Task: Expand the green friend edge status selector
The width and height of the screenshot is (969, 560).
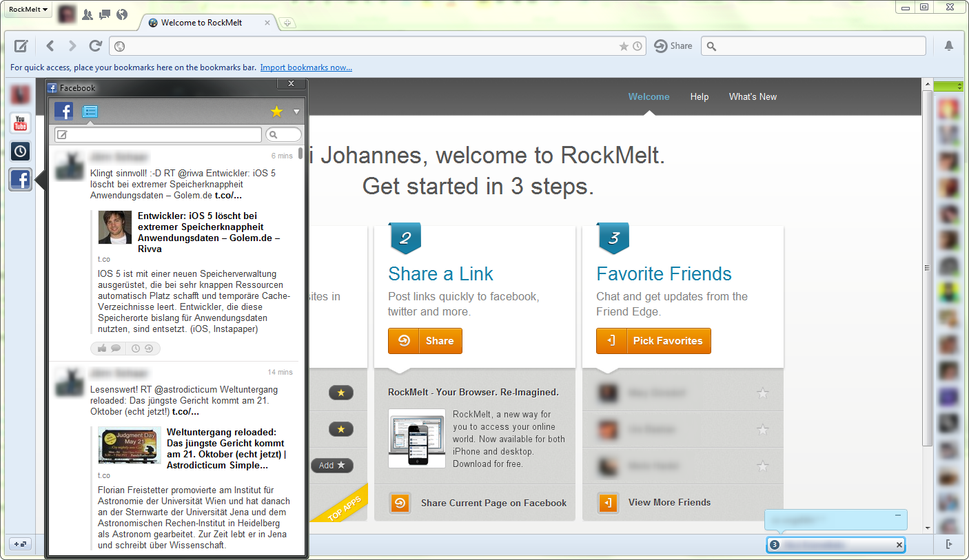Action: pyautogui.click(x=948, y=86)
